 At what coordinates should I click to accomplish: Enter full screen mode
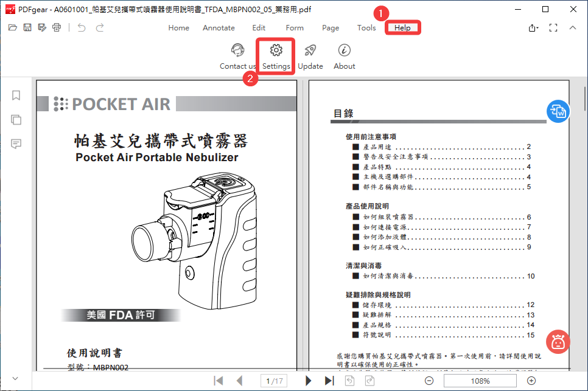(553, 28)
